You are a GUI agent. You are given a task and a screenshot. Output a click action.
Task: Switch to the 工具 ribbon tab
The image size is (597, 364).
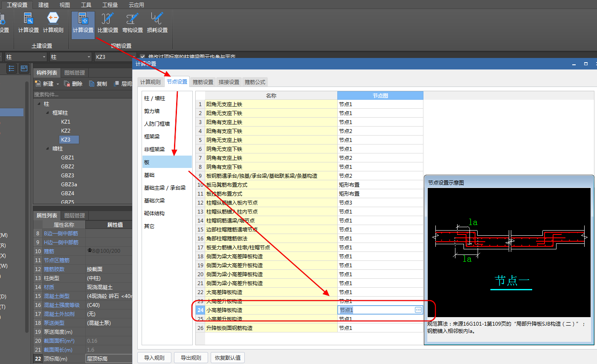[x=86, y=5]
